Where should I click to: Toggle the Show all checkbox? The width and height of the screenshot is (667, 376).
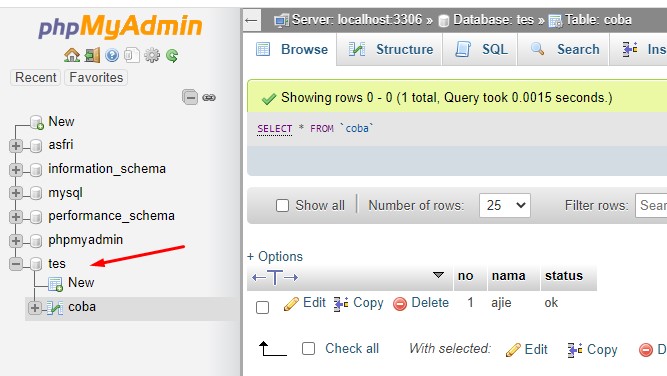[282, 205]
